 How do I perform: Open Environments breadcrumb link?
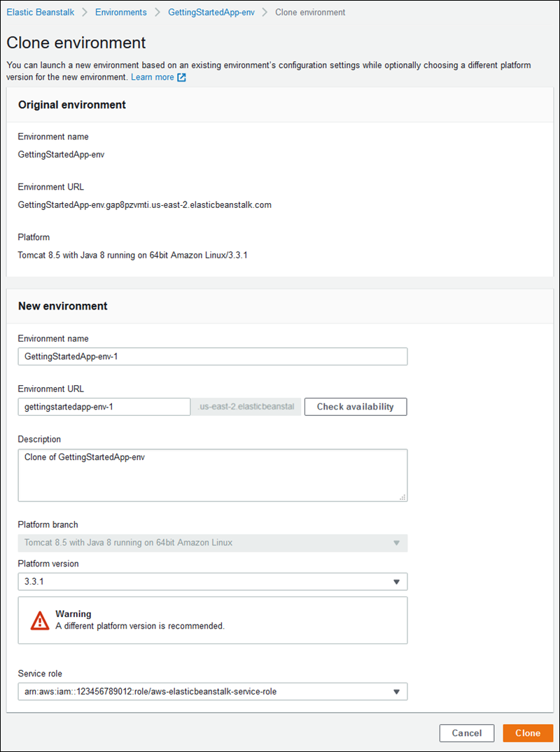[x=121, y=13]
